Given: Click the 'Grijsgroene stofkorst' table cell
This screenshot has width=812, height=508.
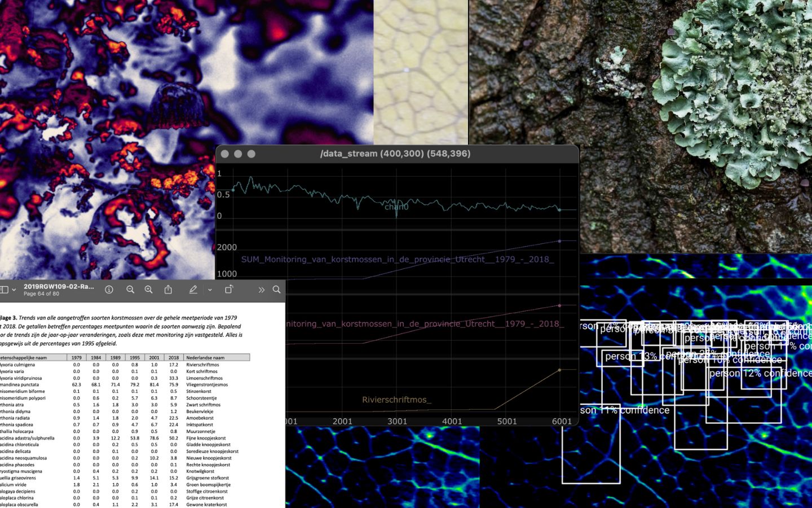Looking at the screenshot, I should coord(208,478).
